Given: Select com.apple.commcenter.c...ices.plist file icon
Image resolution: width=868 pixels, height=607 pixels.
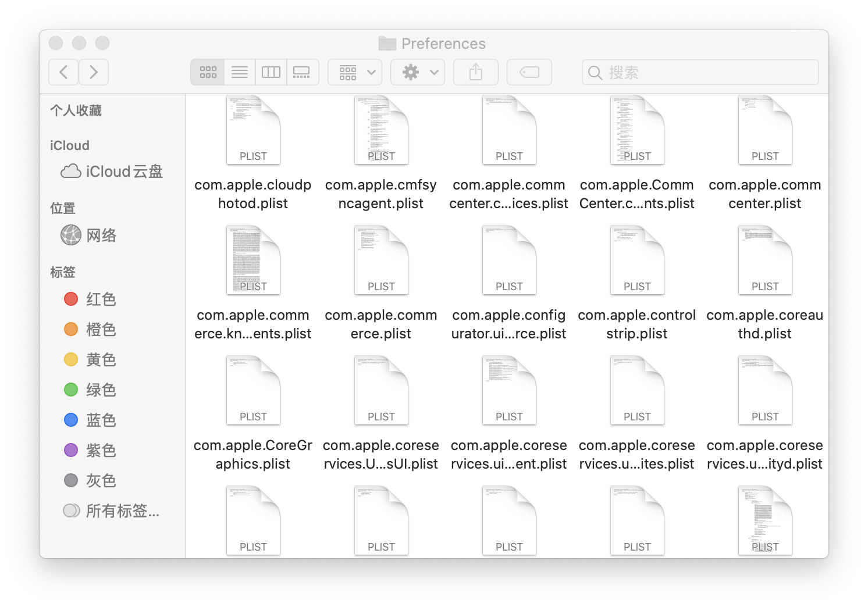Looking at the screenshot, I should (509, 130).
